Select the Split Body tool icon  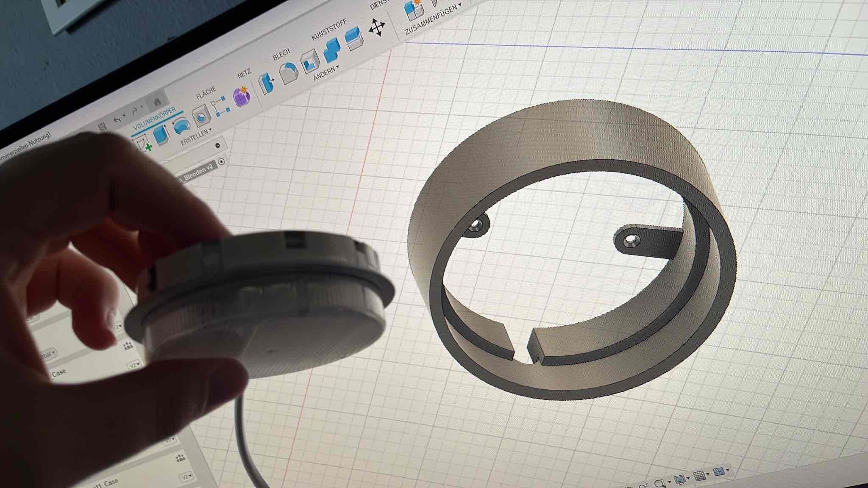[x=354, y=39]
